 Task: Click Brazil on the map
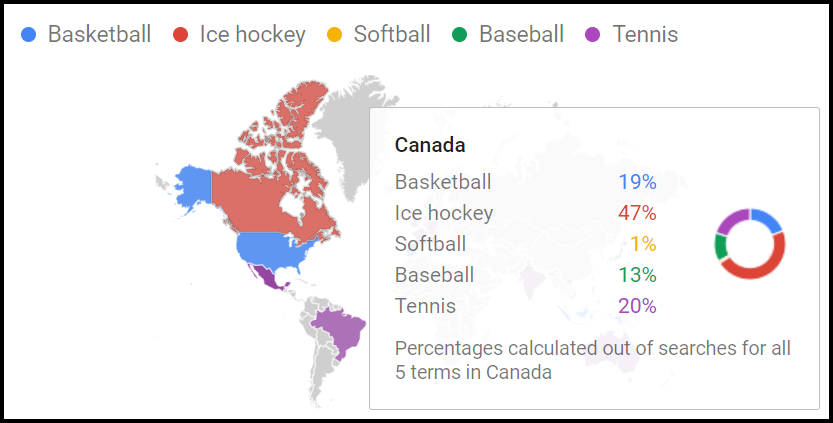coord(338,332)
